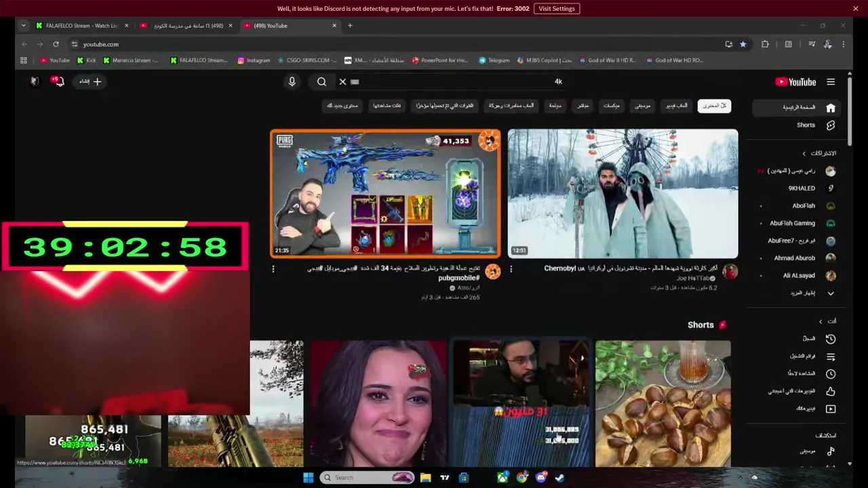The width and height of the screenshot is (868, 488).
Task: Open the notifications bell
Action: 58,81
